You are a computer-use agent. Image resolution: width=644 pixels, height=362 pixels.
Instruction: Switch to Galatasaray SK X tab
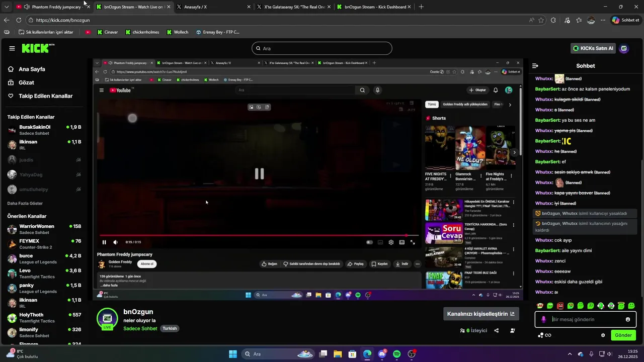pyautogui.click(x=293, y=7)
